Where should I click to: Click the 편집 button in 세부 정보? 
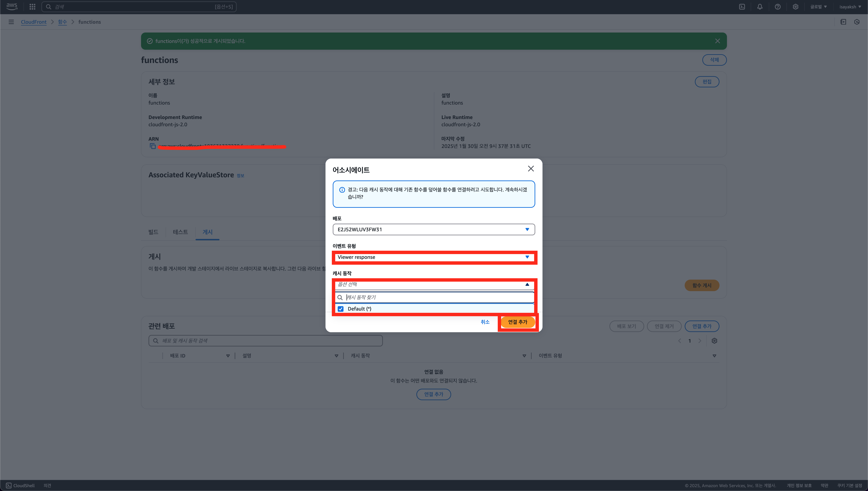[x=707, y=82]
